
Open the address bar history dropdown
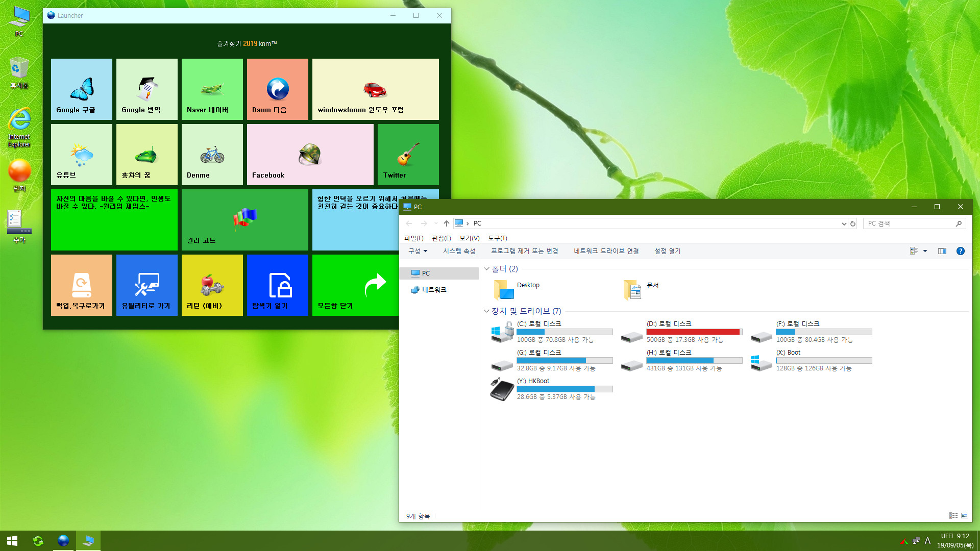pos(844,223)
